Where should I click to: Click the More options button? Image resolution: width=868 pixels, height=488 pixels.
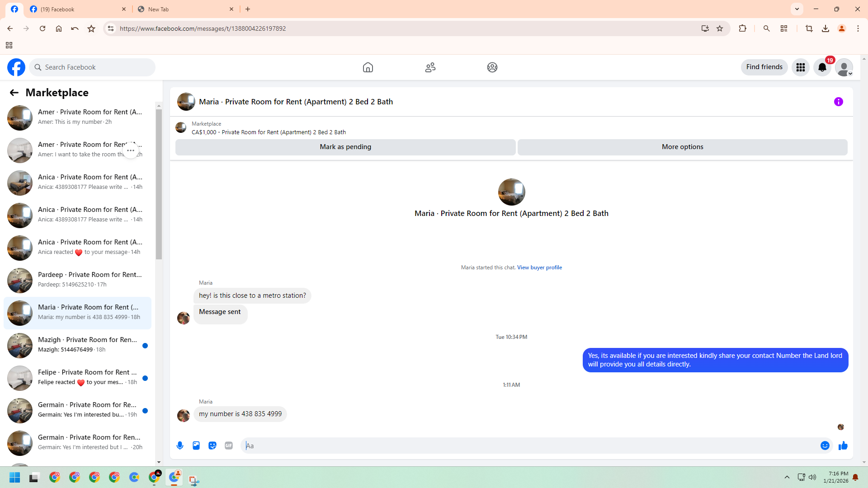click(682, 147)
